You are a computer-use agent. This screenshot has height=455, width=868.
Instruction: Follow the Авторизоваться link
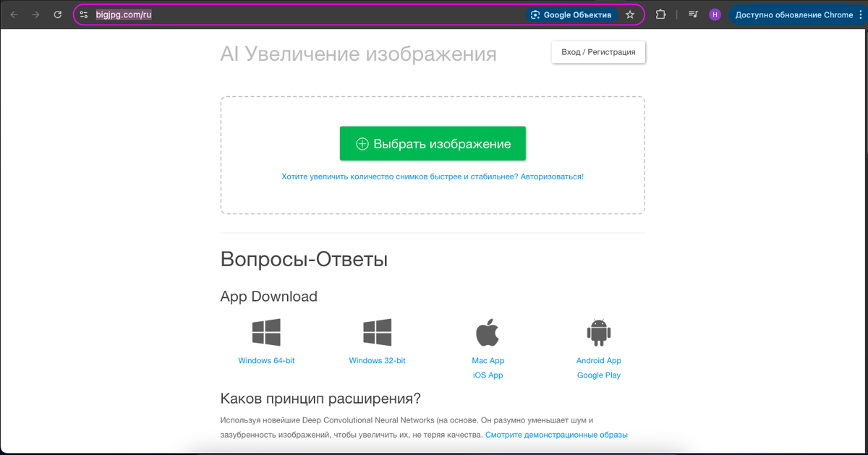click(x=551, y=176)
